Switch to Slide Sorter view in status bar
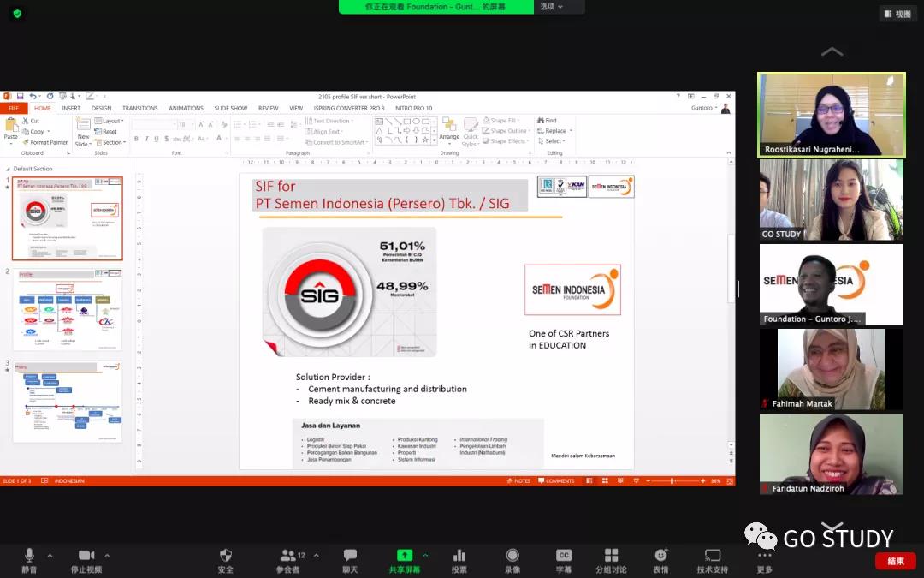The height and width of the screenshot is (578, 924). point(605,481)
